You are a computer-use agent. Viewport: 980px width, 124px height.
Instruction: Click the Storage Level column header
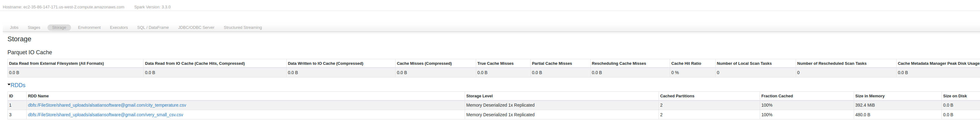479,96
